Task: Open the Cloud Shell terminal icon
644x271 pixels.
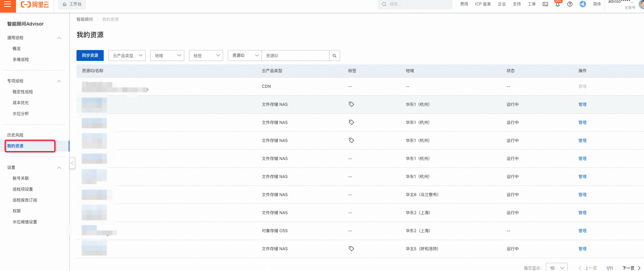Action: [x=545, y=4]
